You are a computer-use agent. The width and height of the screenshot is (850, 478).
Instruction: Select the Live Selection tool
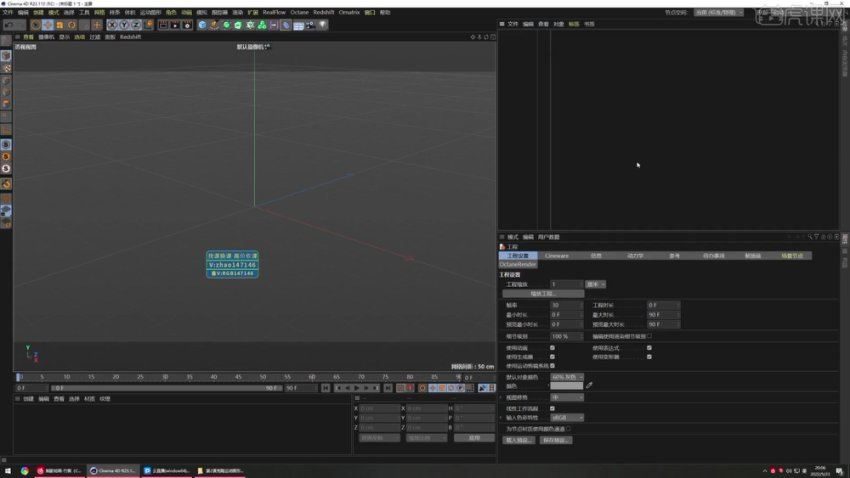(x=36, y=25)
